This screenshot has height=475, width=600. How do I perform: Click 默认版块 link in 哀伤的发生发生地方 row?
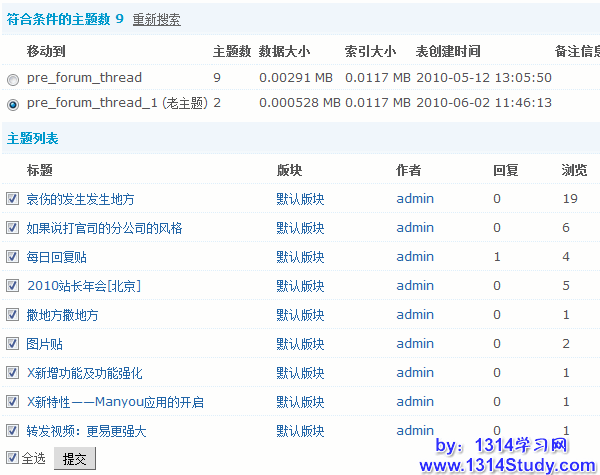click(300, 199)
